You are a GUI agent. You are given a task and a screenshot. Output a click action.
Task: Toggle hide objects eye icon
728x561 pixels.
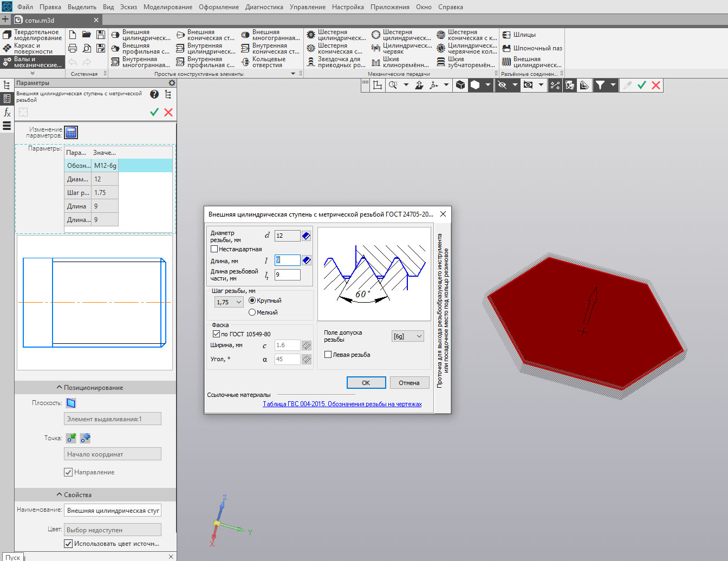point(502,85)
